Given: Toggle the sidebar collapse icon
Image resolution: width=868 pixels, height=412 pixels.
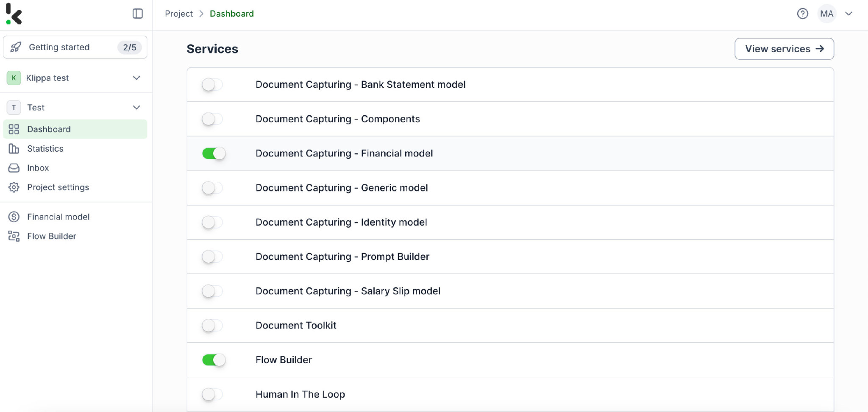Looking at the screenshot, I should pyautogui.click(x=137, y=14).
